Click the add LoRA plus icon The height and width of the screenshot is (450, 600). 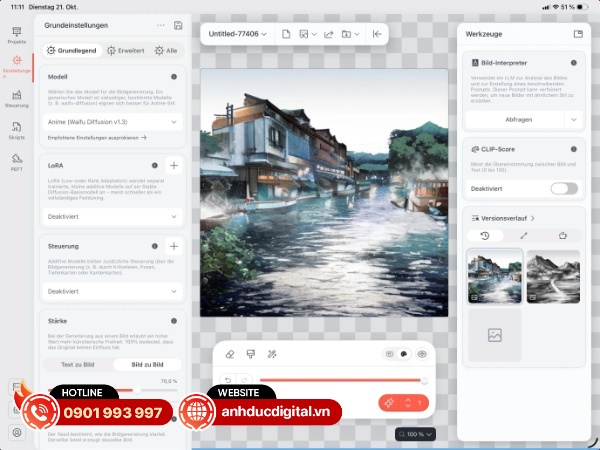tap(174, 165)
